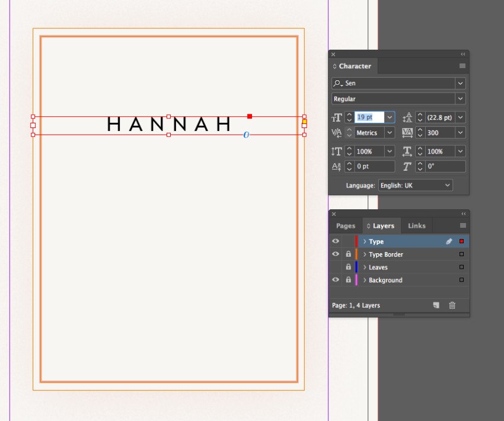
Task: Open the Character panel flyout menu
Action: pyautogui.click(x=462, y=66)
